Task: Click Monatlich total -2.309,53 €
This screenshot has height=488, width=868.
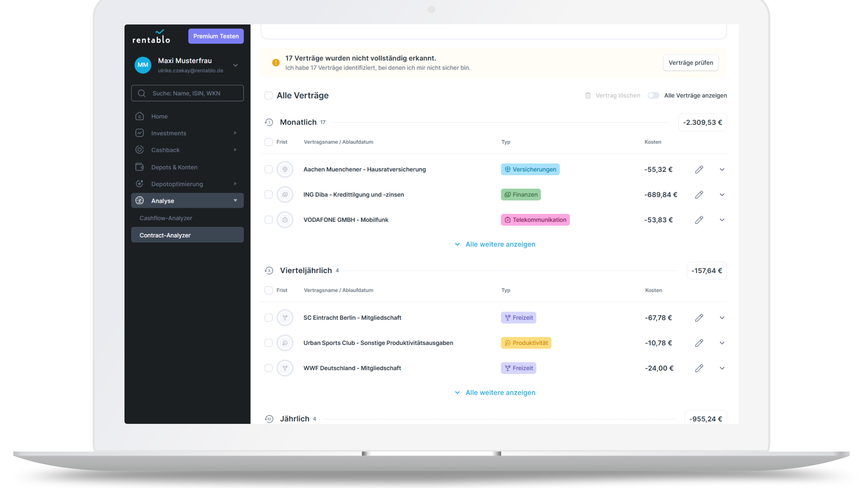Action: (703, 122)
